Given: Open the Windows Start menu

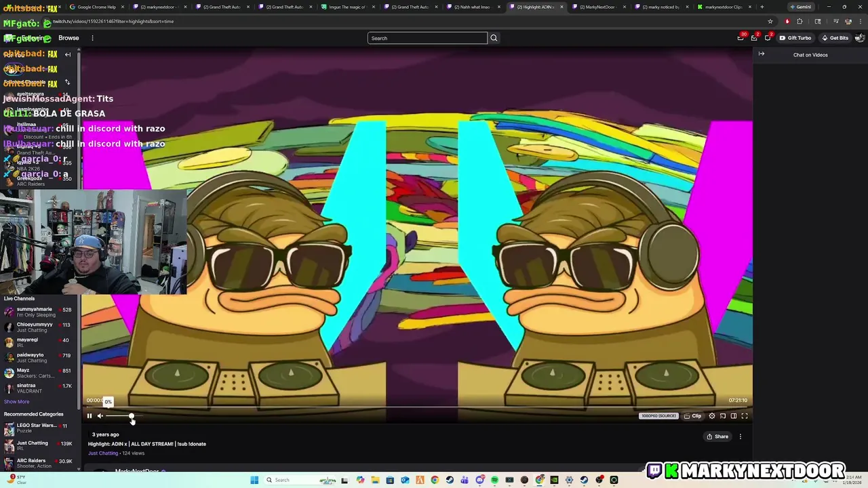Looking at the screenshot, I should 254,480.
